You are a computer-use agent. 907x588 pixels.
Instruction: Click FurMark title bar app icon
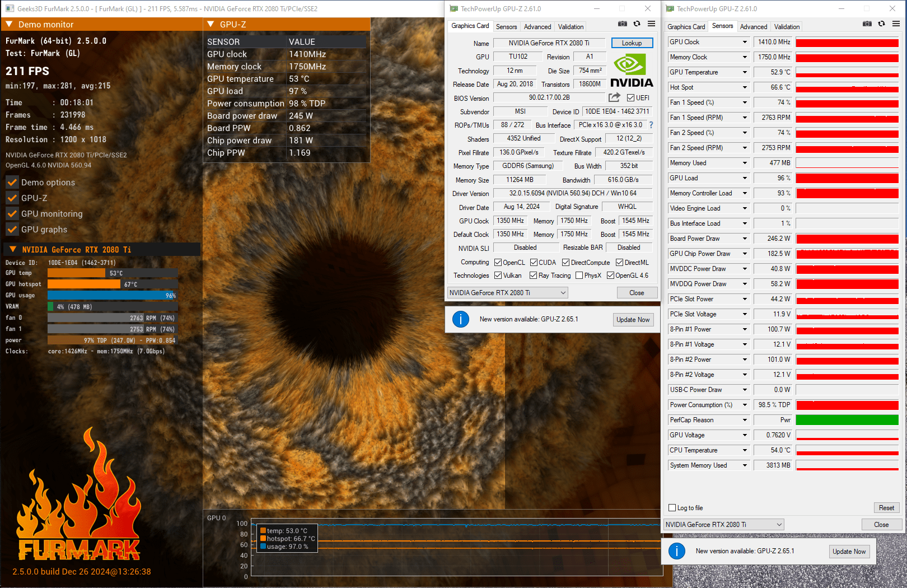[10, 8]
